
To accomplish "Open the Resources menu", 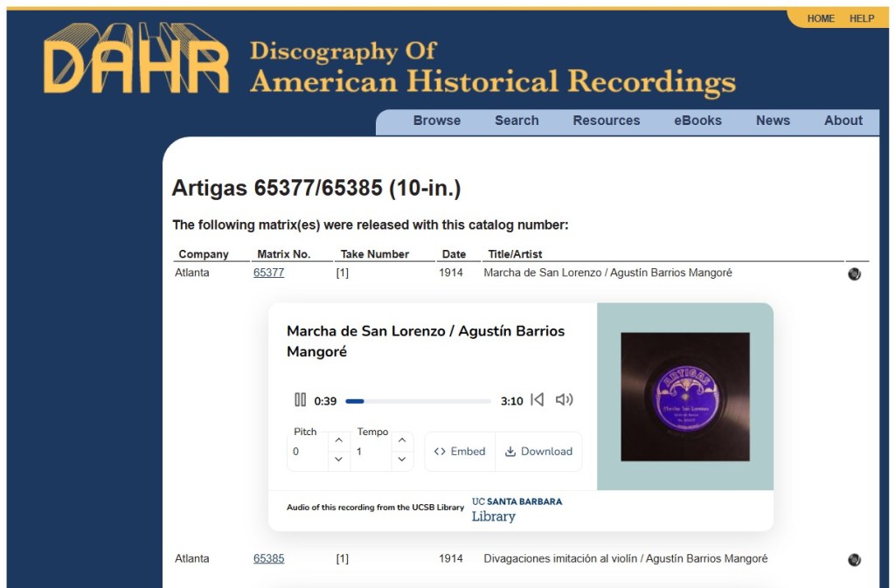I will 607,121.
